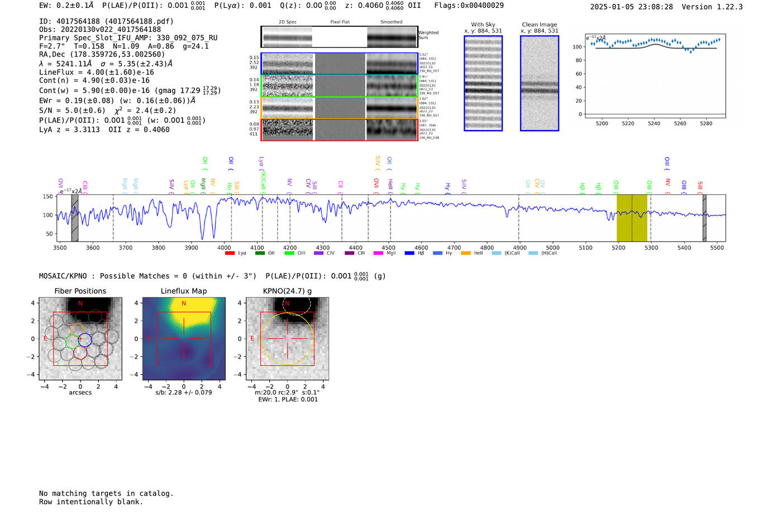Viewport: 782px width, 532px height.
Task: Click the green fiber circle in Fiber Positions
Action: [73, 342]
